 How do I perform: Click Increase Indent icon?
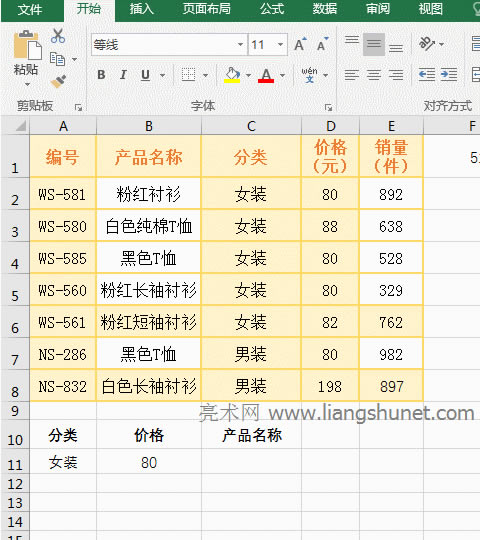449,75
